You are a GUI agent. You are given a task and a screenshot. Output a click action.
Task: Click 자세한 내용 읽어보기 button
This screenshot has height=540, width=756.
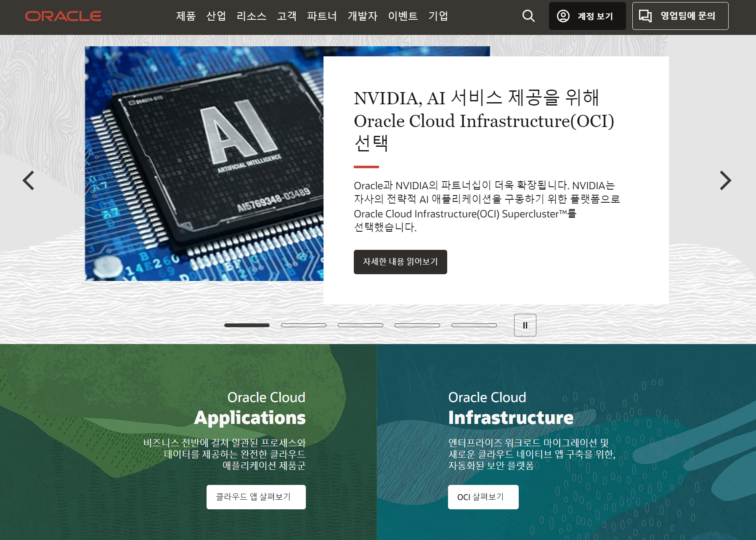401,262
